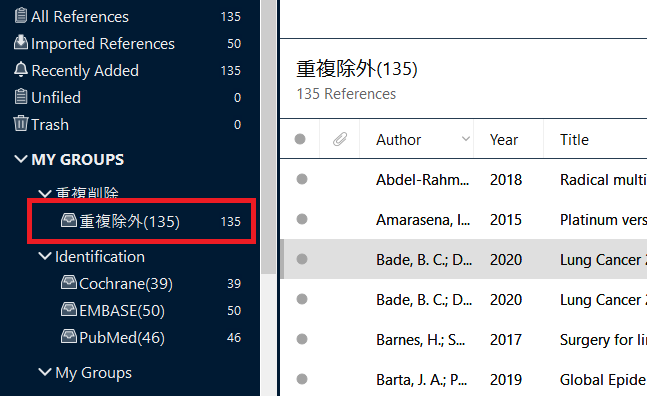Select the Amarasena, I... reference
647x396 pixels.
pyautogui.click(x=423, y=220)
